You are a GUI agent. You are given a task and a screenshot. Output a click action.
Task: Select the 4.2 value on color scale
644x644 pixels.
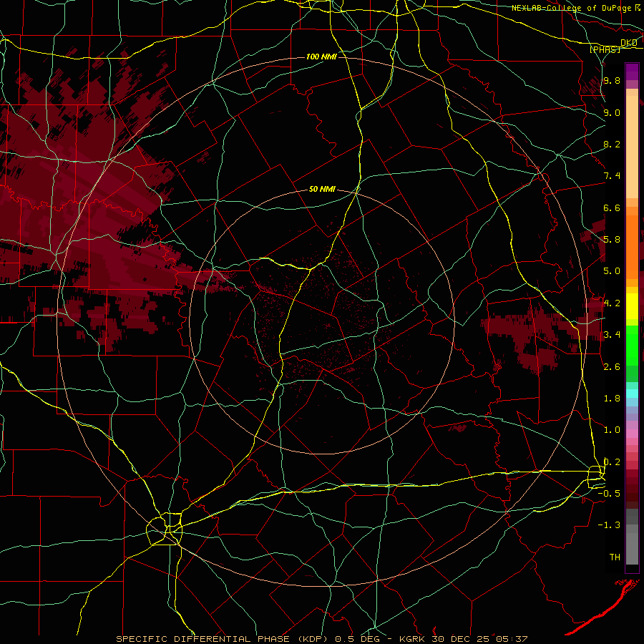(x=612, y=303)
